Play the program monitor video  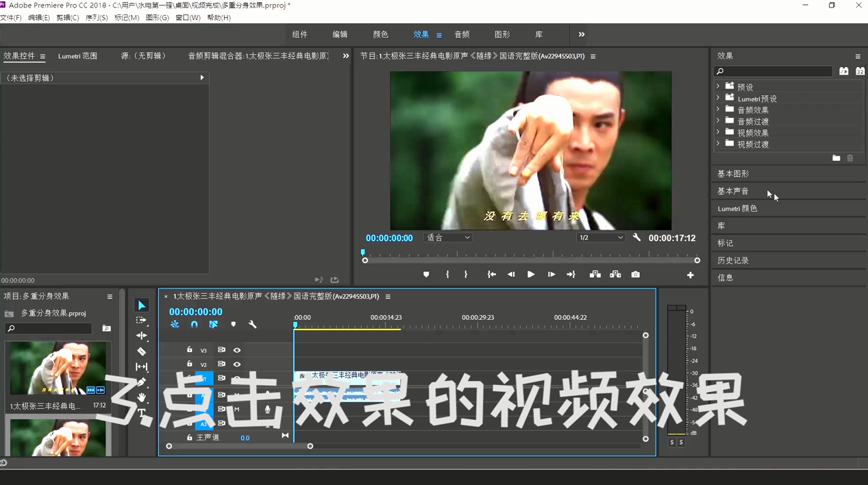coord(531,275)
